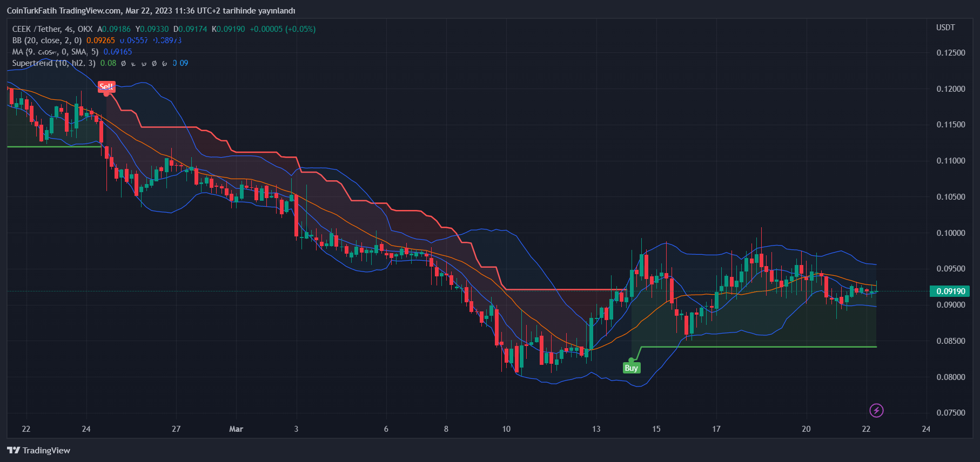Click the purple lightning bolt icon
The image size is (980, 462).
click(876, 411)
